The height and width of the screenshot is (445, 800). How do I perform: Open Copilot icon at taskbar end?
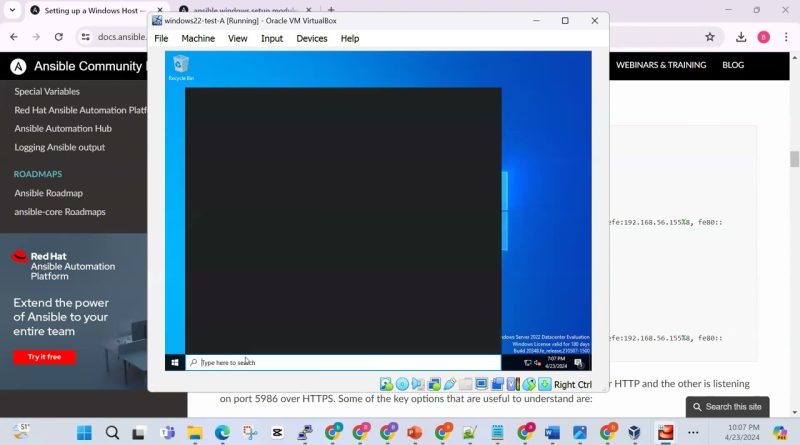pos(780,433)
